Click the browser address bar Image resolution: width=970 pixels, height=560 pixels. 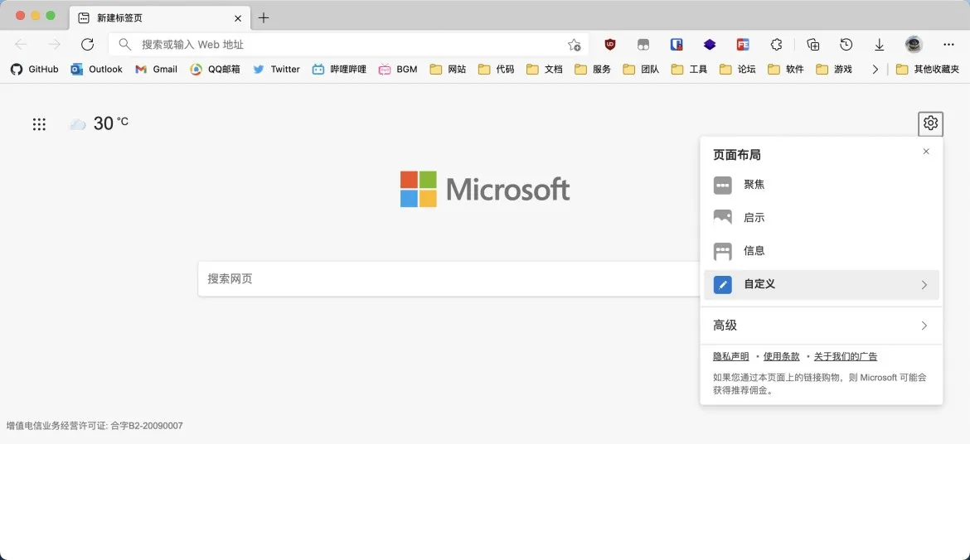coord(348,45)
